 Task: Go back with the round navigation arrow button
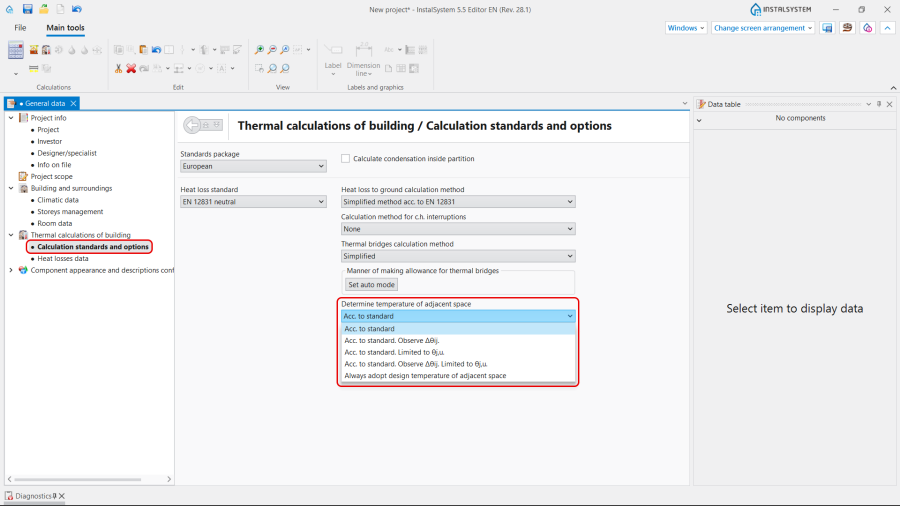(192, 124)
